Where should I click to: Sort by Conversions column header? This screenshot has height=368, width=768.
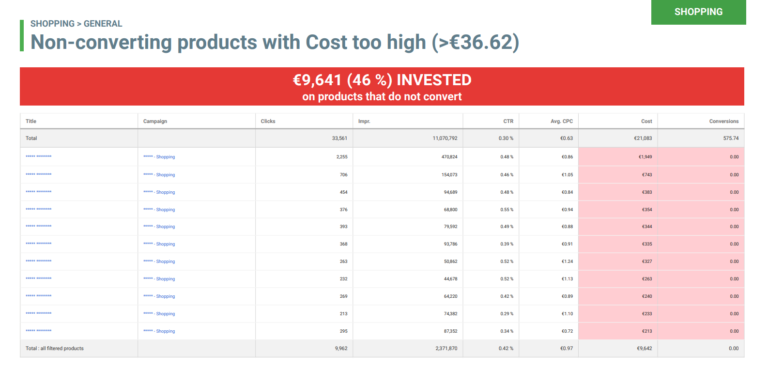(724, 121)
